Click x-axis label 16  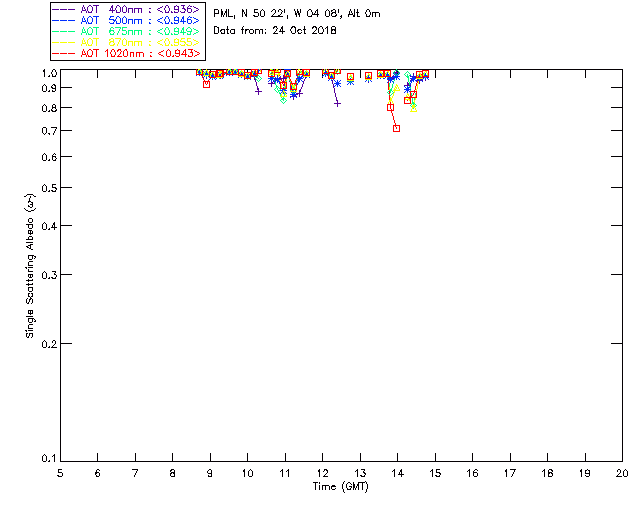pyautogui.click(x=472, y=473)
